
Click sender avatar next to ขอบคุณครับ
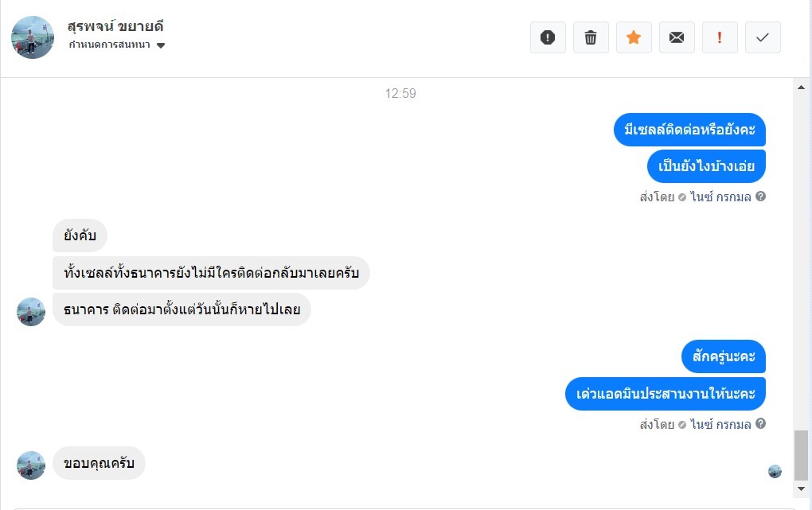coord(31,465)
